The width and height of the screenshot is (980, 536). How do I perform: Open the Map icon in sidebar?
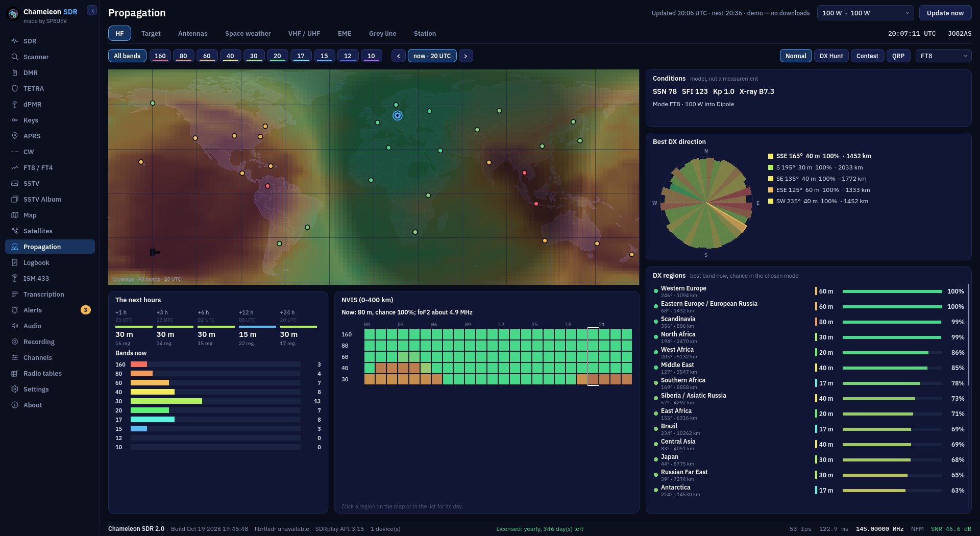[15, 215]
